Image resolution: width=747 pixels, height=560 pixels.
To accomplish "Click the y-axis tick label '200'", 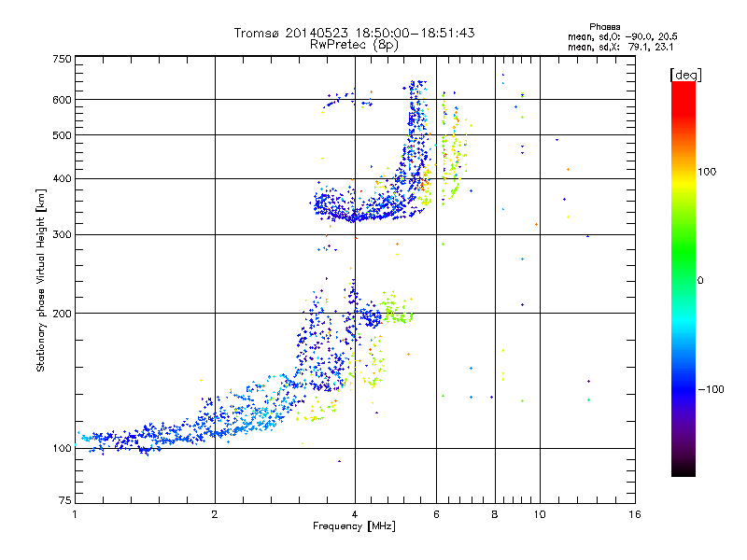I will 62,314.
